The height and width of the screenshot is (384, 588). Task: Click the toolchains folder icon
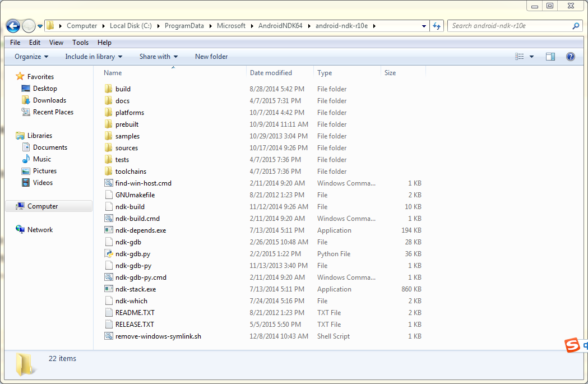[x=109, y=172]
